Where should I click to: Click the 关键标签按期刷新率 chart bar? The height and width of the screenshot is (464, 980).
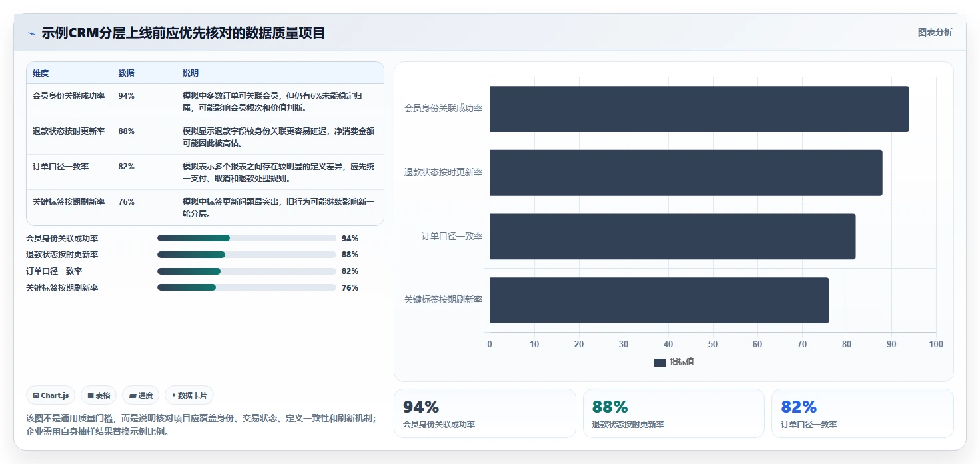tap(660, 300)
